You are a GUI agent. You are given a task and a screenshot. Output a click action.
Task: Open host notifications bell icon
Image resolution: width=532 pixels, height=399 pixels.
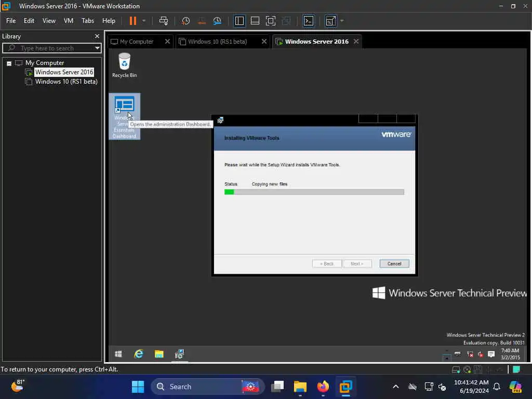click(497, 387)
